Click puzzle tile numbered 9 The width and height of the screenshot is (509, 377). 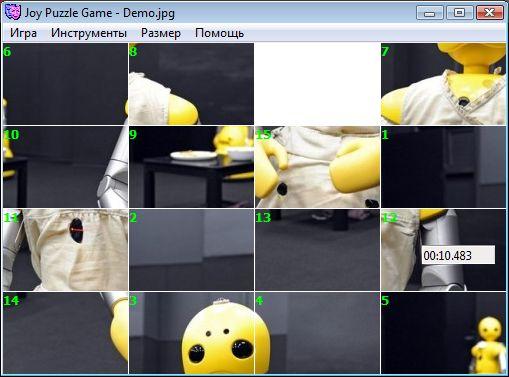[191, 167]
